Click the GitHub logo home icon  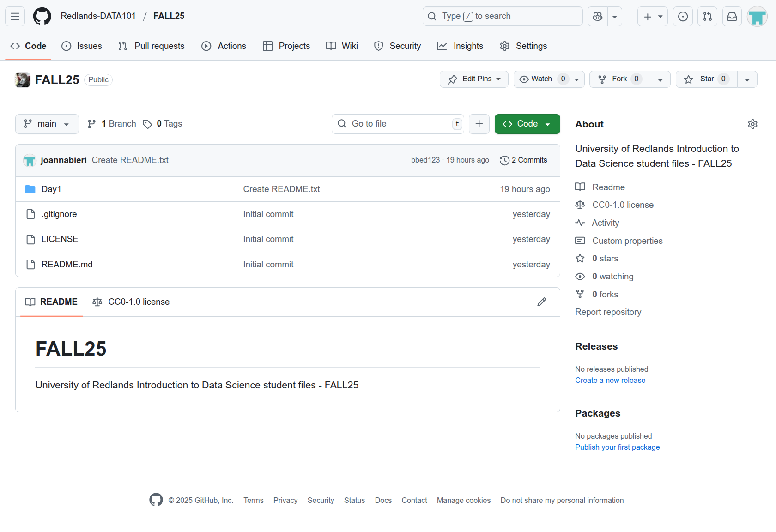point(42,17)
